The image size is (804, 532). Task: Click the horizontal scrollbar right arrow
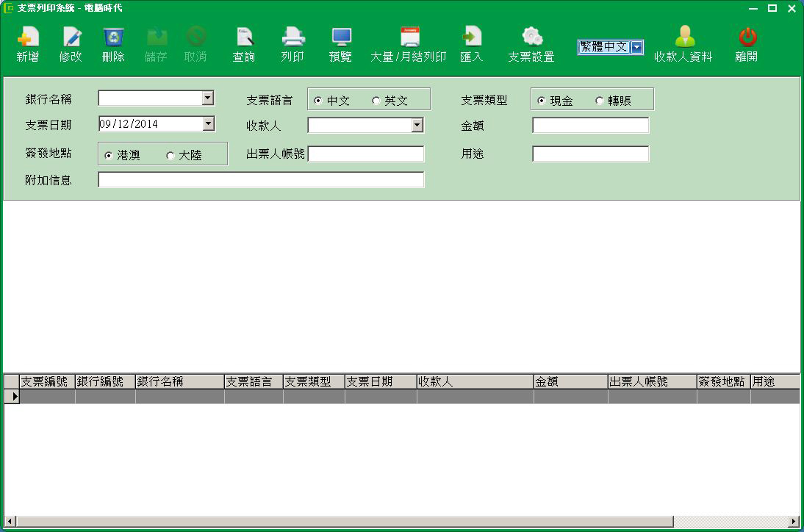pos(793,522)
